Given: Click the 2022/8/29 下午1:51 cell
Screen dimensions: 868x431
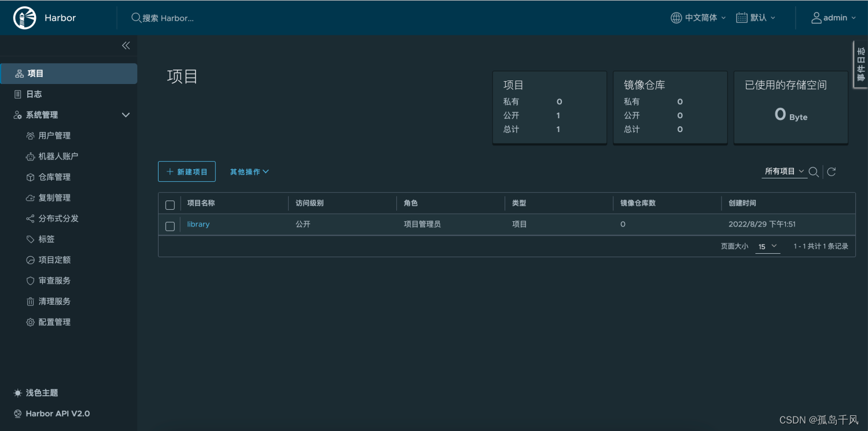Looking at the screenshot, I should click(762, 224).
